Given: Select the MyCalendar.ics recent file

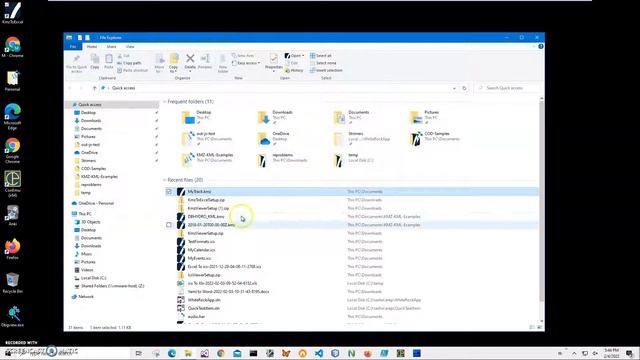Looking at the screenshot, I should [201, 250].
